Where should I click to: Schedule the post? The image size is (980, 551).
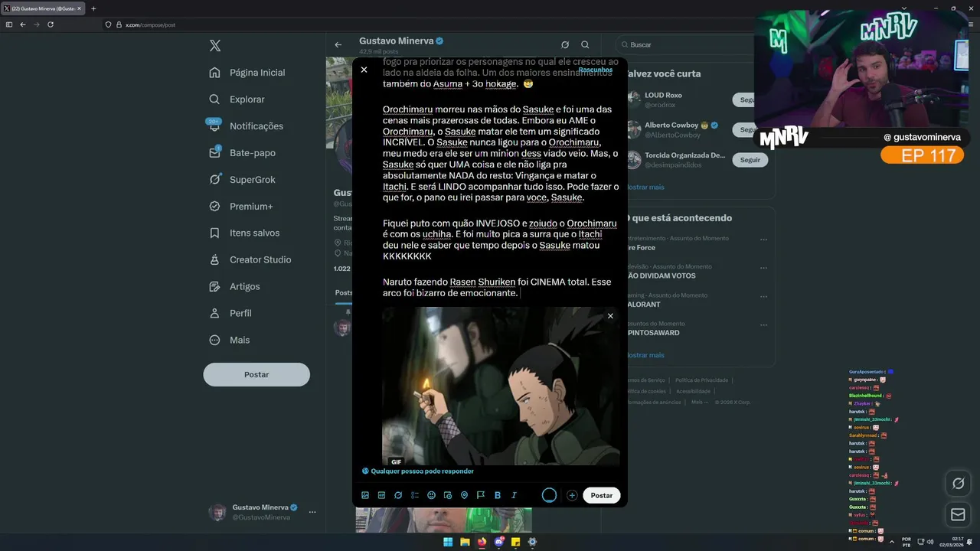click(448, 495)
